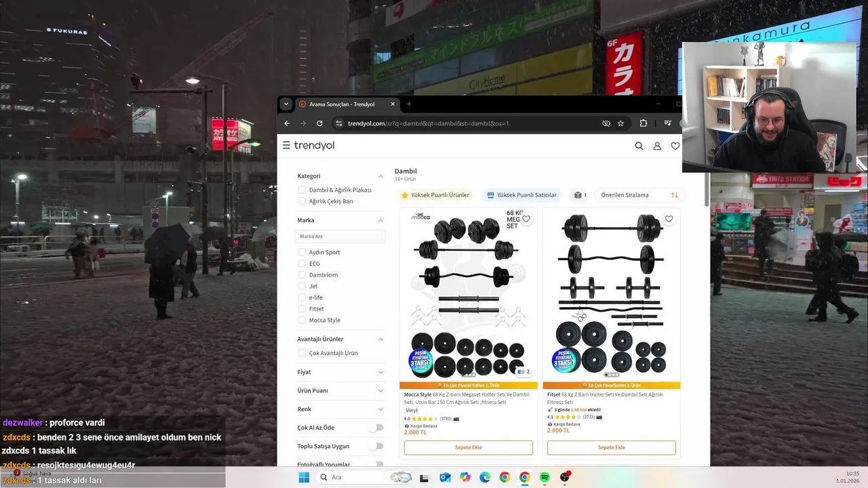868x488 pixels.
Task: Open Copilot from the taskbar
Action: pos(465,477)
